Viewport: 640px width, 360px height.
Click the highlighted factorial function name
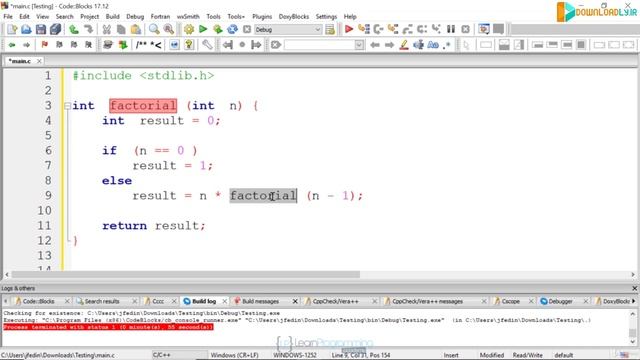tap(143, 106)
